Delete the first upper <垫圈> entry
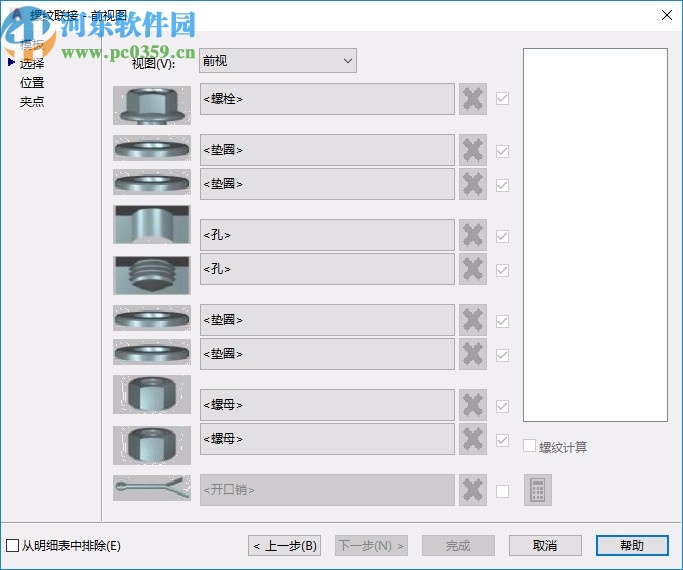The width and height of the screenshot is (683, 570). [473, 150]
